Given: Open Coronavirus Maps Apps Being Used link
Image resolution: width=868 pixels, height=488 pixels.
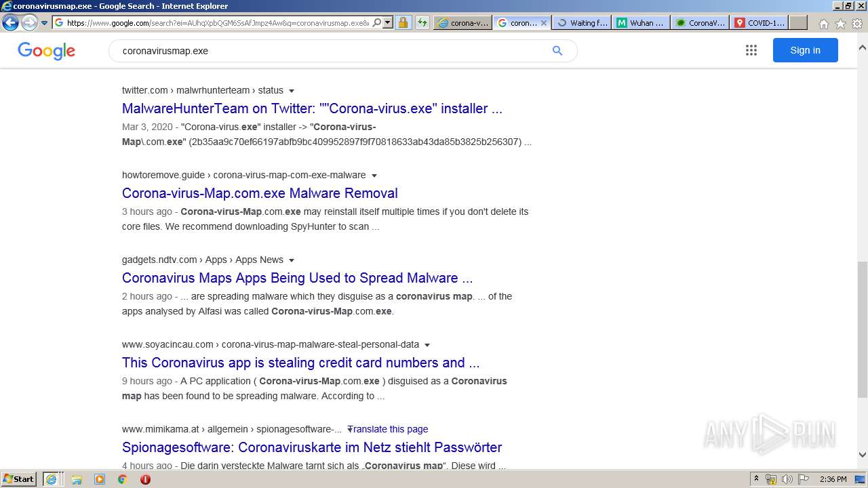Looking at the screenshot, I should (x=297, y=278).
